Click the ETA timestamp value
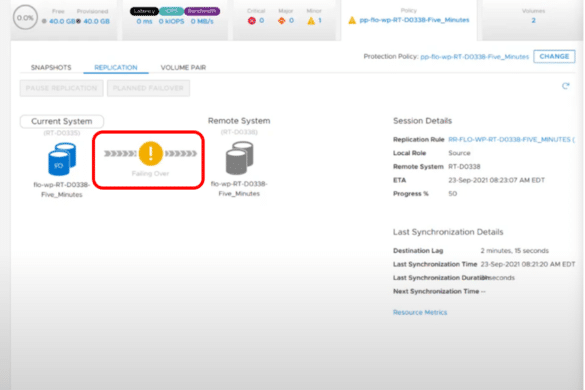Image resolution: width=585 pixels, height=390 pixels. pos(496,180)
